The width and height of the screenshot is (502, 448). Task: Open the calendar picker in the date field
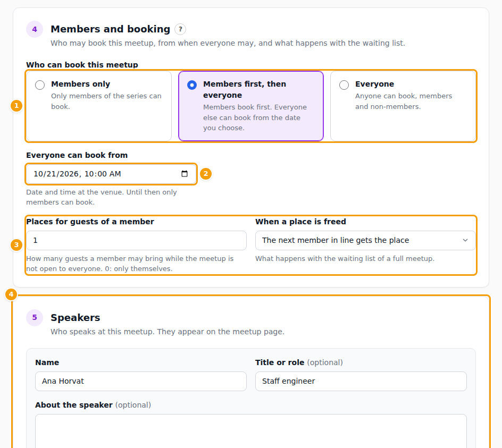click(185, 174)
